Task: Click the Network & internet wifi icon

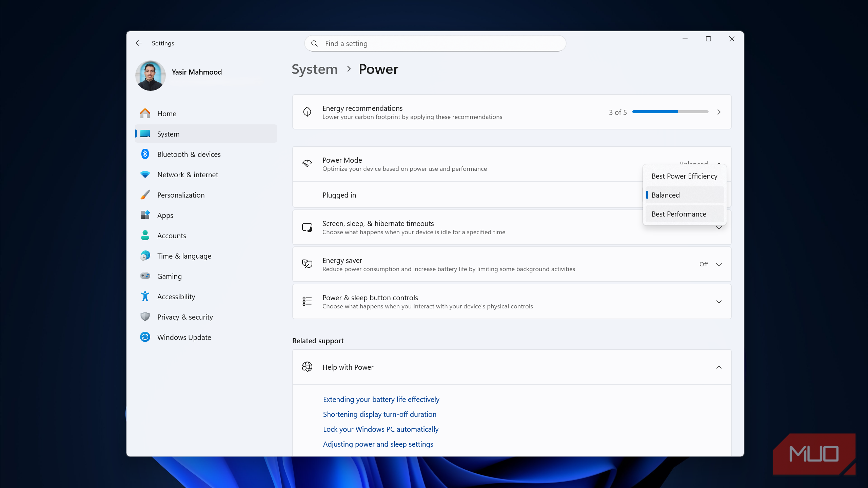Action: click(x=145, y=175)
